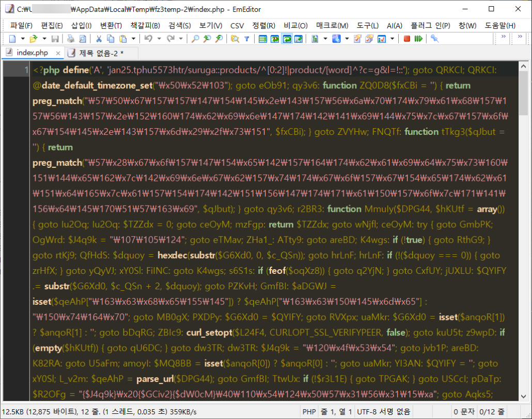Expand the Paste dropdown arrow
Viewport: 532px width, 419px height.
pos(133,39)
